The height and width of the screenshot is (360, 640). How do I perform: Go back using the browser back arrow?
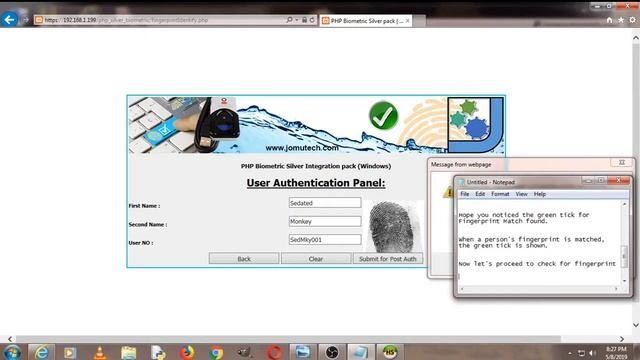(9, 19)
